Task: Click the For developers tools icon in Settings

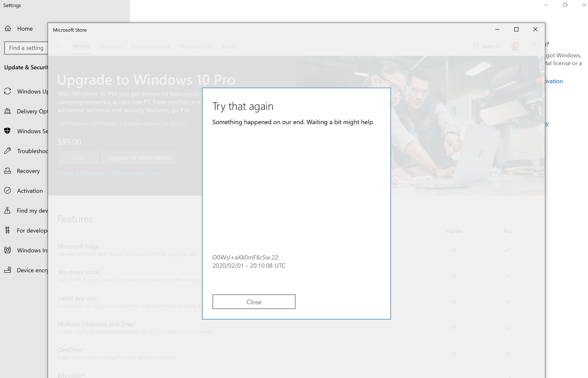Action: [8, 230]
